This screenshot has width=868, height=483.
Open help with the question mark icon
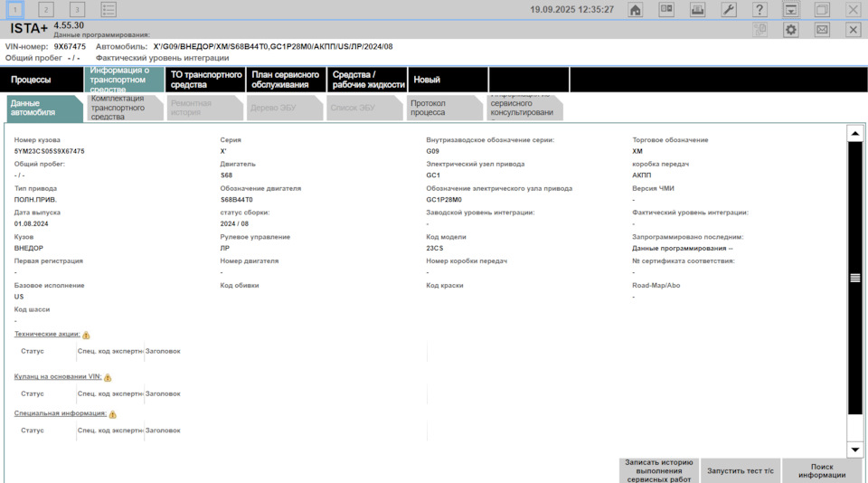pos(759,9)
